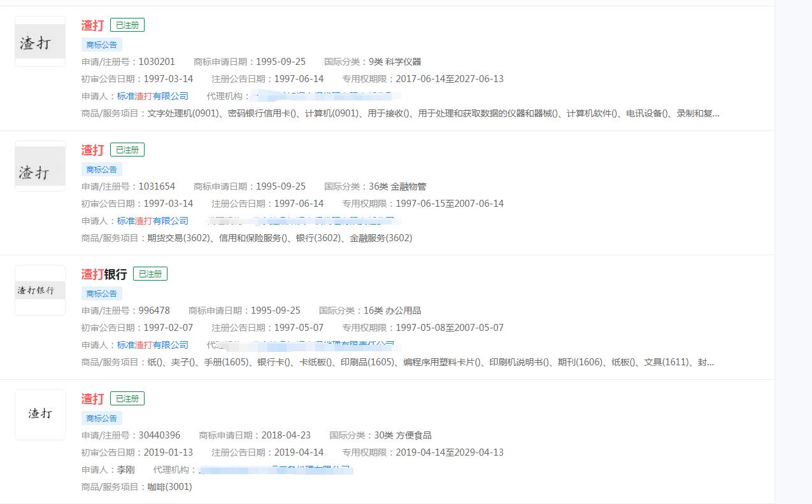Click 已注册 badge on record 1030201

coord(127,25)
